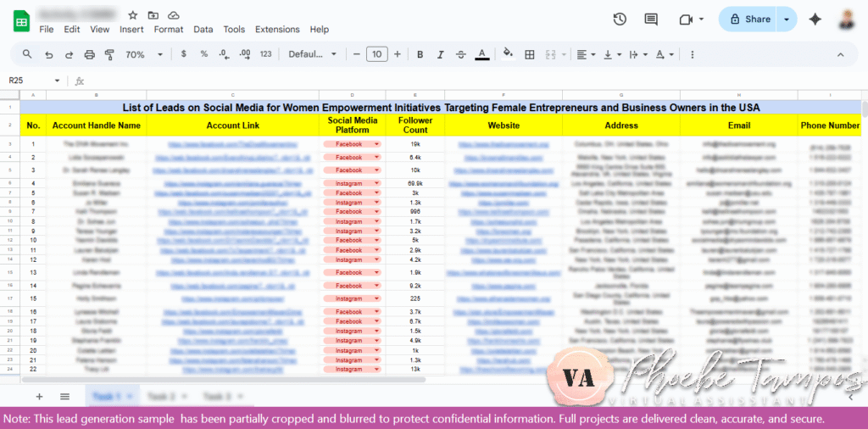868x429 pixels.
Task: Increase font size with plus button
Action: 397,54
